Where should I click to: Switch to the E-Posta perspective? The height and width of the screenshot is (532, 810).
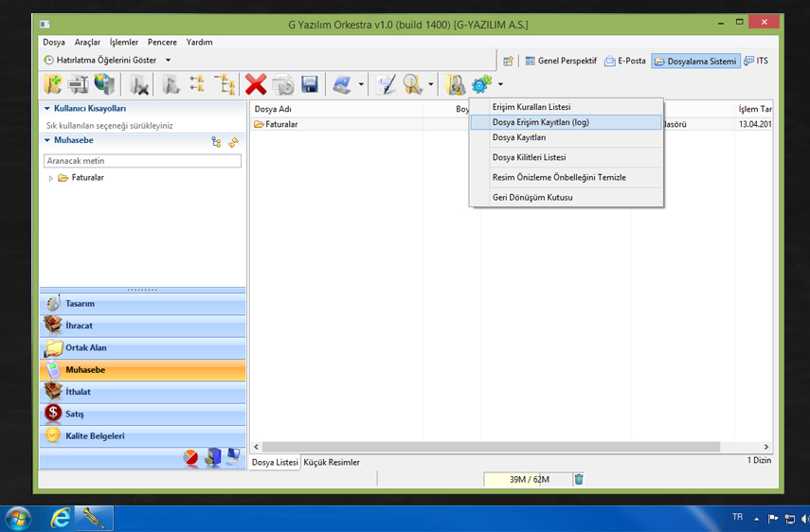coord(625,61)
